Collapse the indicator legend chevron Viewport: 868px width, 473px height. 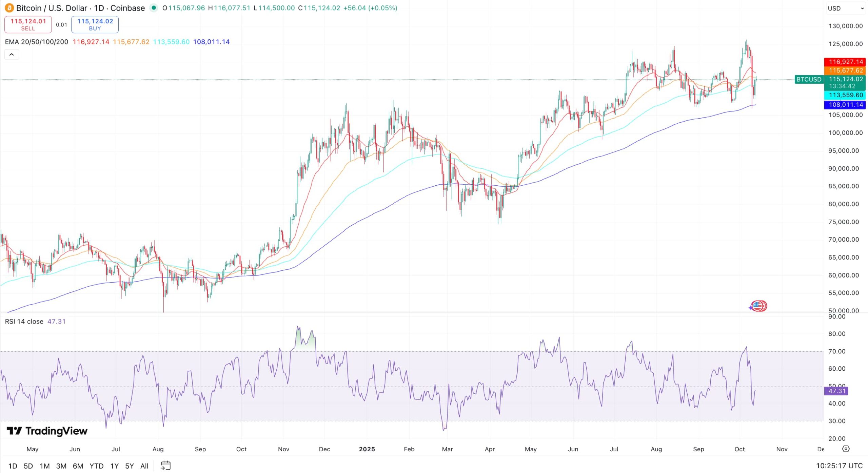click(12, 55)
